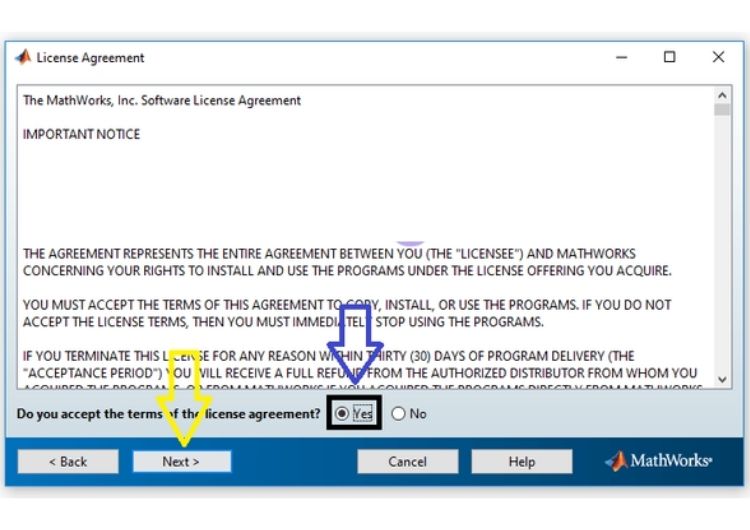Open Help for the license agreement
The image size is (750, 530).
pos(522,462)
